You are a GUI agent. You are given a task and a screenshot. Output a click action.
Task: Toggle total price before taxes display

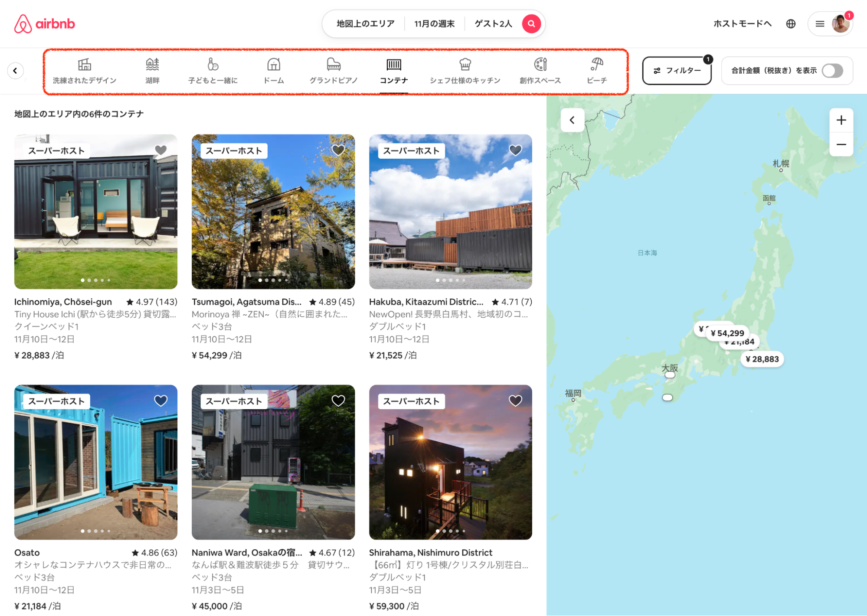[x=832, y=71]
